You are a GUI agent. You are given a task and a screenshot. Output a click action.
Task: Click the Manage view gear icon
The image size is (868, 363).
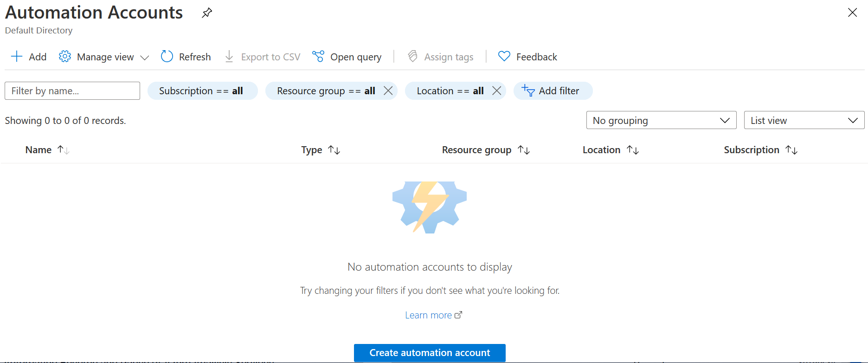point(65,57)
